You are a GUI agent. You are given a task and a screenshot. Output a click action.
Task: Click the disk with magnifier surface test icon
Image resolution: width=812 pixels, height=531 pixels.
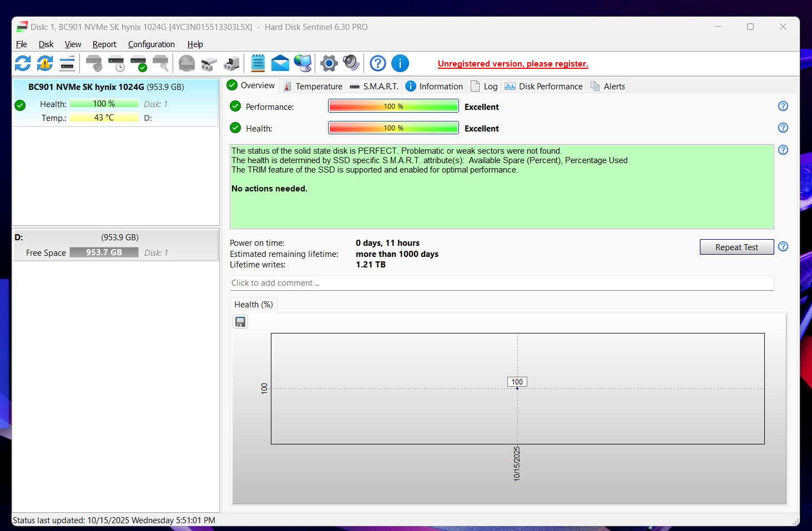point(161,63)
